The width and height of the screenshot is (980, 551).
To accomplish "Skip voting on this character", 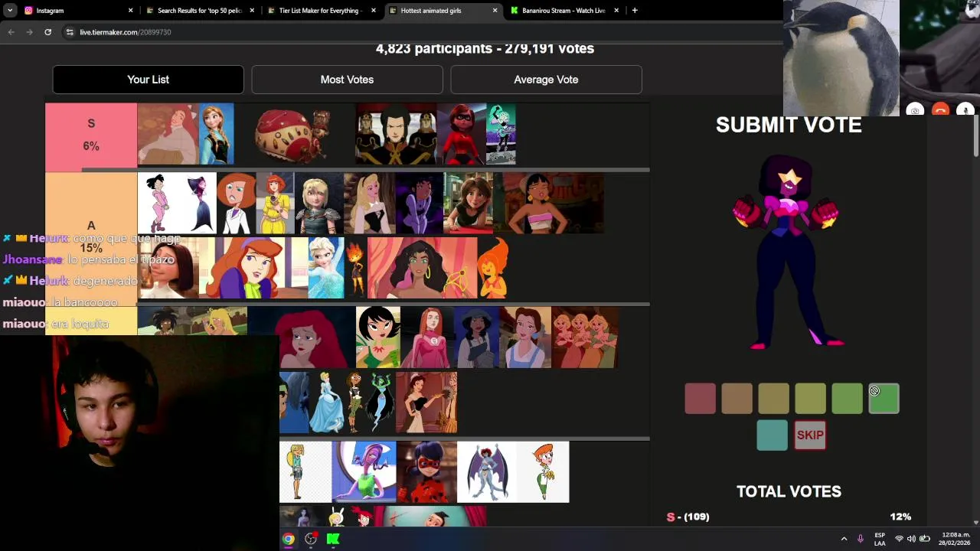I will pos(810,435).
